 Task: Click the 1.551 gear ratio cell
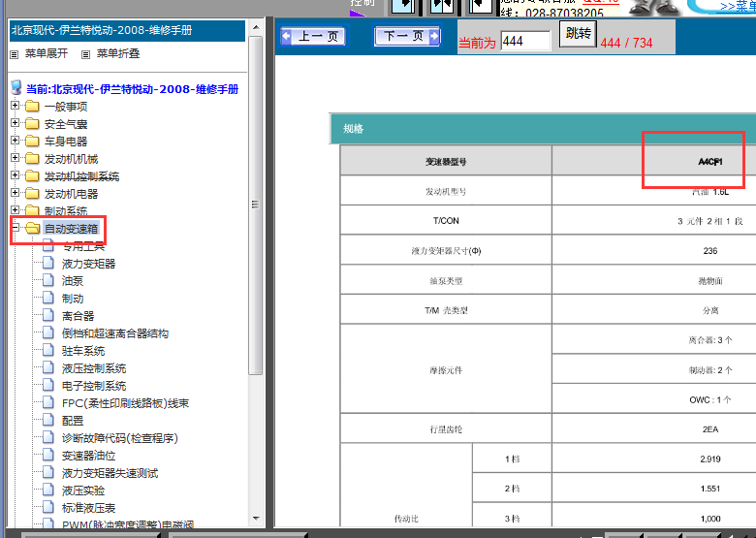tap(709, 489)
